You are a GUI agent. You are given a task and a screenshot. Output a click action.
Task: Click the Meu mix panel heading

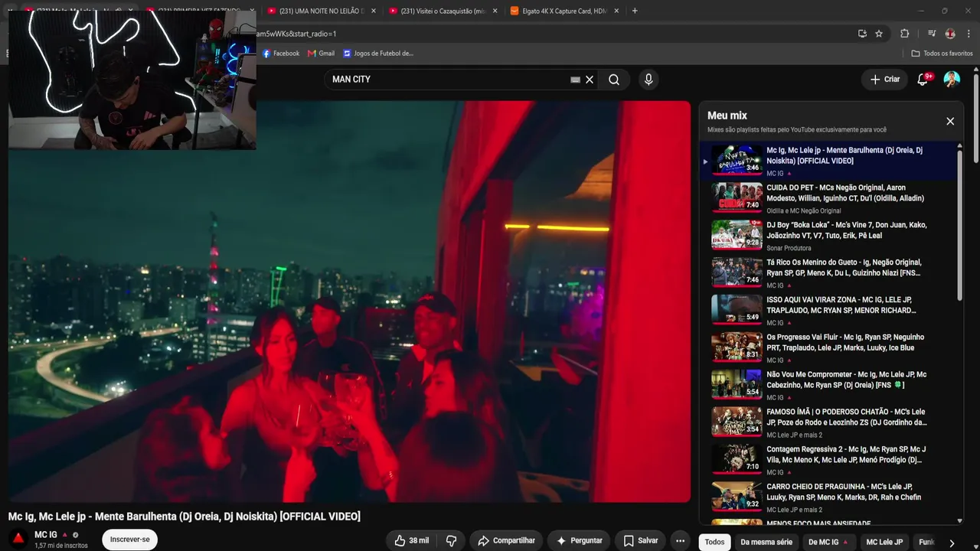727,116
